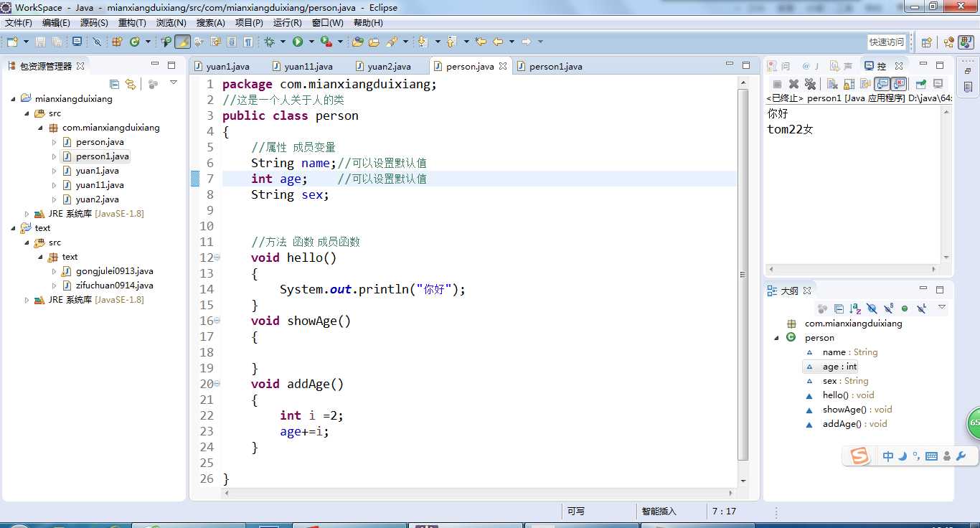Click Remove Launch in console toolbar
This screenshot has width=980, height=528.
pyautogui.click(x=794, y=84)
